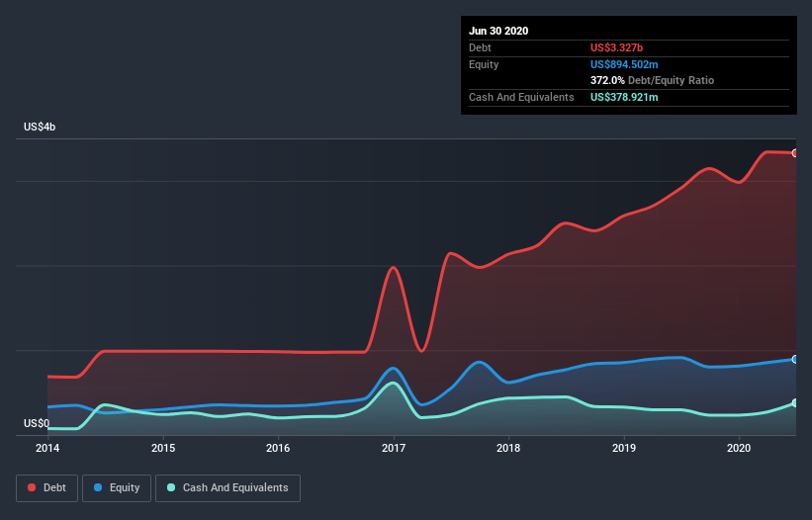
Task: Click the US$378.921m cash value
Action: pos(624,97)
